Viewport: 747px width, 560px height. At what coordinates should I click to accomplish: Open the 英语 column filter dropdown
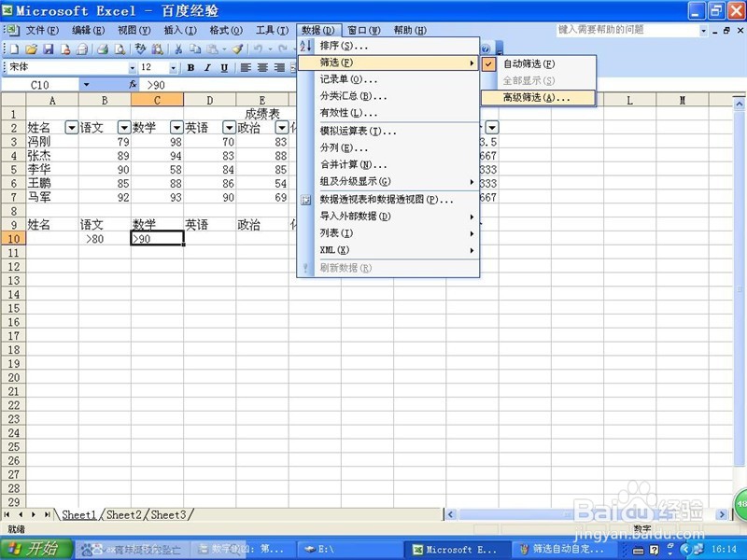click(229, 128)
